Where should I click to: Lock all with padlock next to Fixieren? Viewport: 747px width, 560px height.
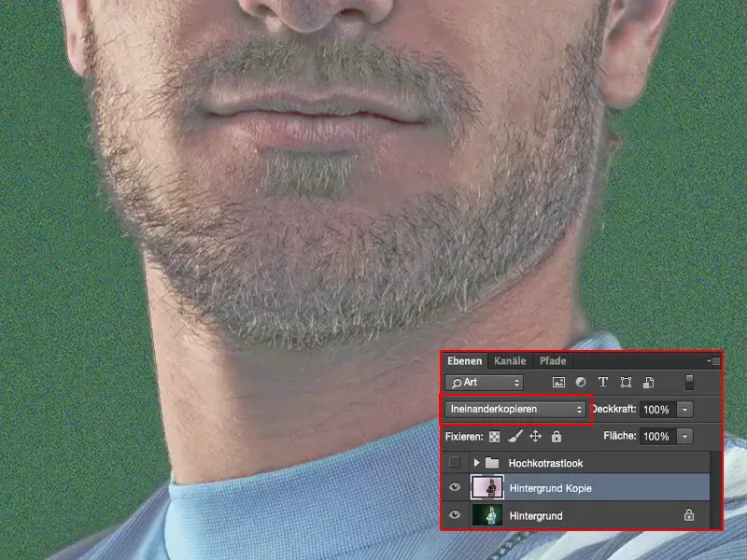coord(556,436)
